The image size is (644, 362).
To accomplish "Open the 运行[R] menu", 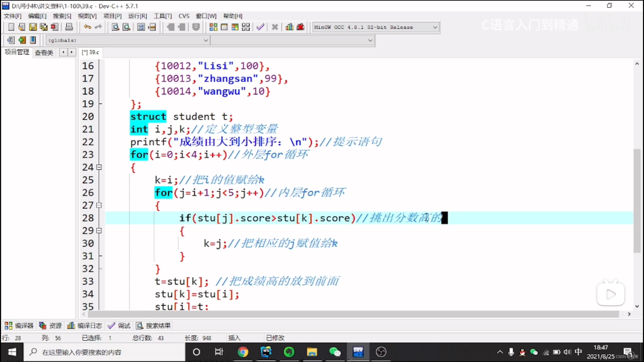I will [138, 16].
